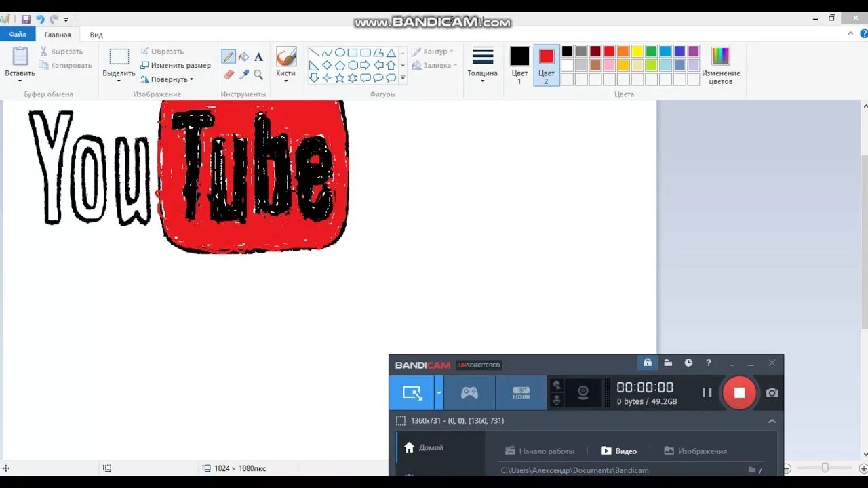This screenshot has height=488, width=868.
Task: Open the Толщина line thickness dropdown
Action: point(483,65)
